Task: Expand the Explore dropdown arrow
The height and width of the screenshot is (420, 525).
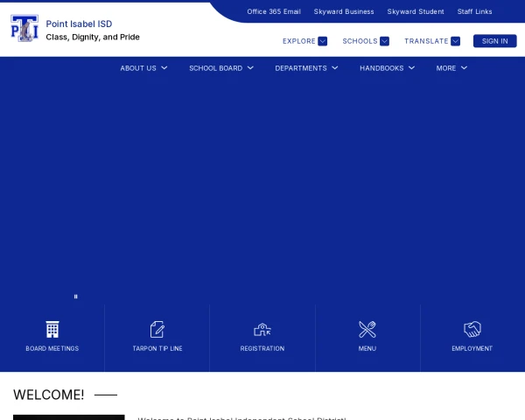Action: tap(322, 41)
